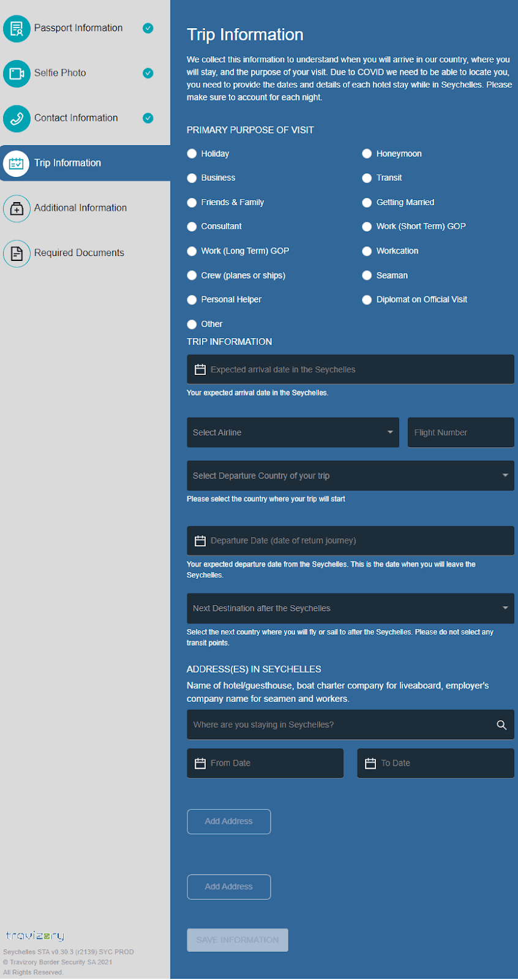Click calendar icon in the To Date field
The height and width of the screenshot is (980, 518).
370,763
